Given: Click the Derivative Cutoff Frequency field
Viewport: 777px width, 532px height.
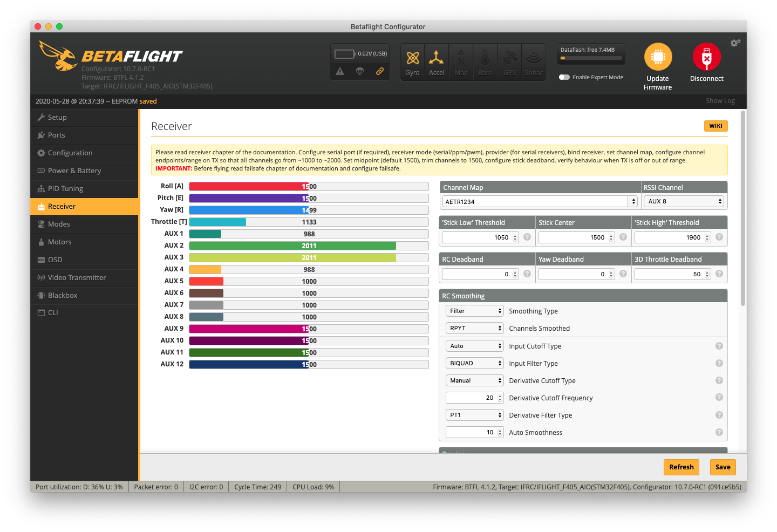Looking at the screenshot, I should coord(475,398).
